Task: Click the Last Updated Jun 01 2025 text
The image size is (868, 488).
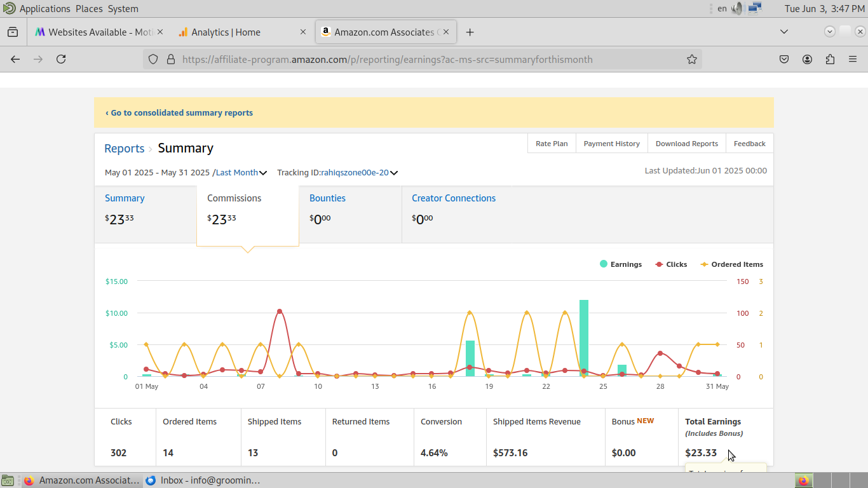Action: (705, 170)
